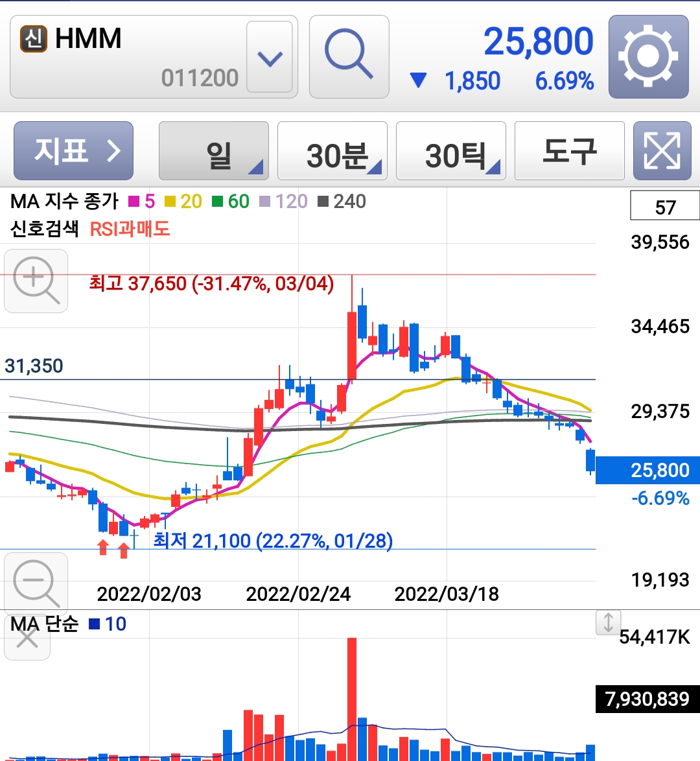Viewport: 700px width, 761px height.
Task: Expand the HMM stock selector dropdown
Action: pyautogui.click(x=270, y=58)
